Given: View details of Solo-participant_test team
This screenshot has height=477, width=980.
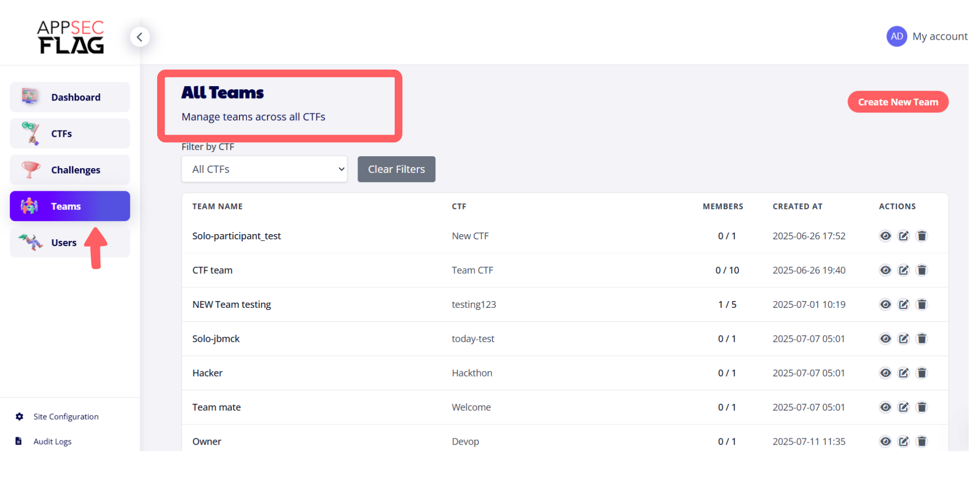Looking at the screenshot, I should pyautogui.click(x=885, y=236).
